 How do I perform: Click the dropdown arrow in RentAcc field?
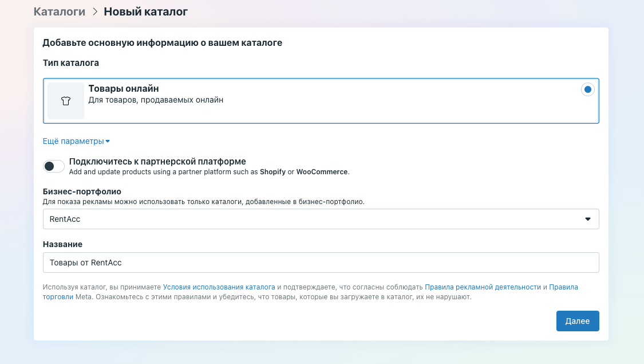tap(588, 219)
